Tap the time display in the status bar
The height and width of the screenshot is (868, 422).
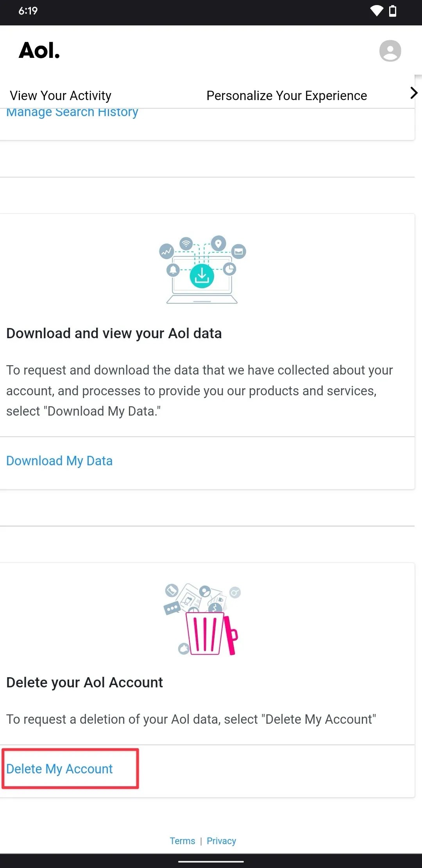(27, 11)
